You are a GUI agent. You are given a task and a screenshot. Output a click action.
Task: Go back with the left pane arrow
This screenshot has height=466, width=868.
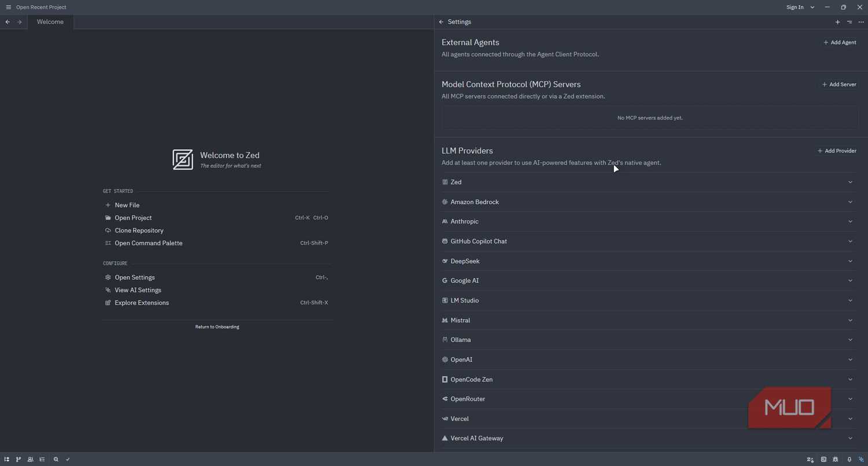click(8, 22)
